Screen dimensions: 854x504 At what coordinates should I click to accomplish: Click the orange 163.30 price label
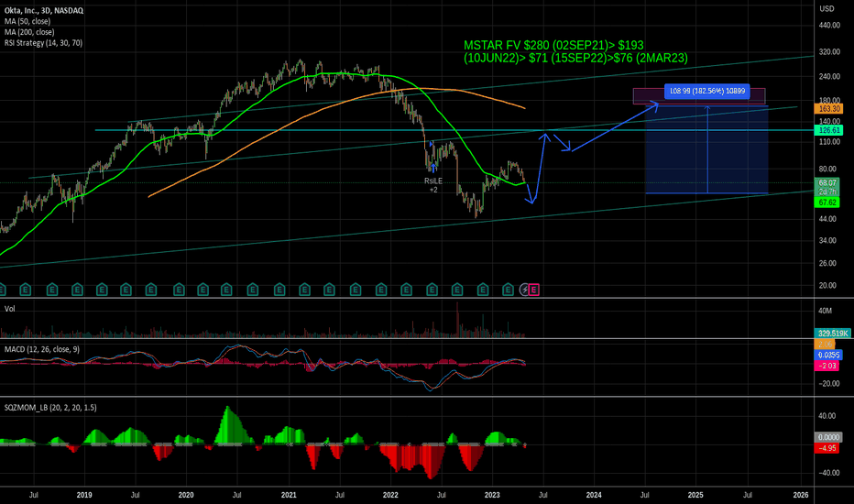coord(828,109)
